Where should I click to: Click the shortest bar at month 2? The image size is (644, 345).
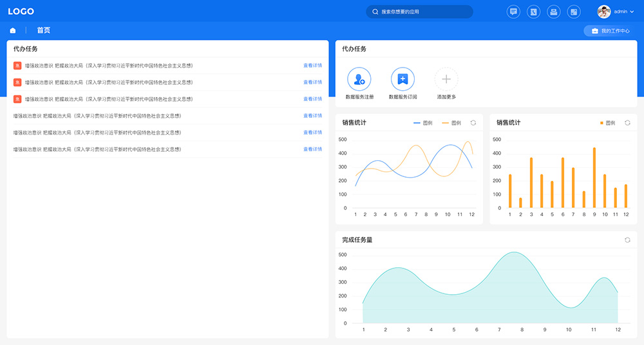click(x=520, y=203)
